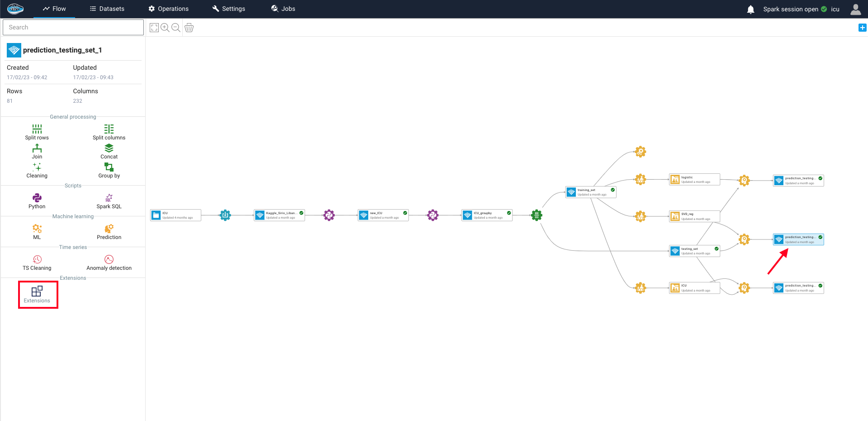Click the zoom in magnifier icon
This screenshot has width=868, height=421.
[165, 28]
